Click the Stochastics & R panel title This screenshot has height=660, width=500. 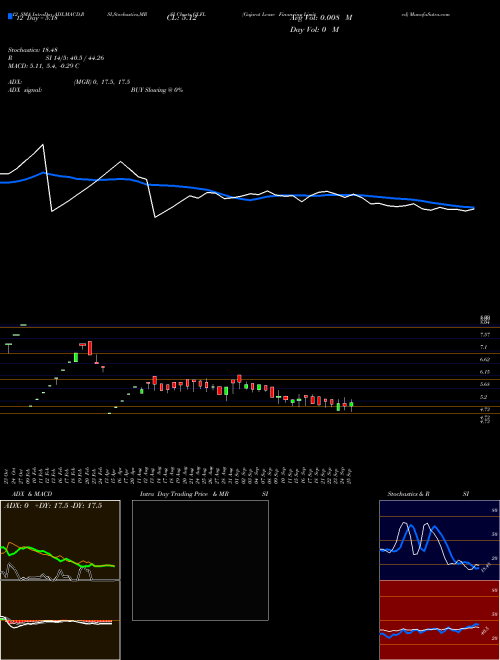tap(409, 494)
